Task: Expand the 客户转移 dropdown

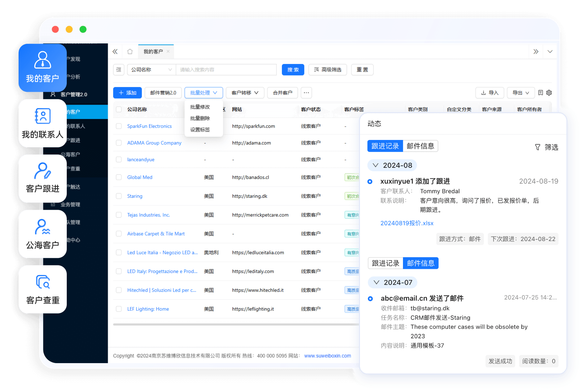Action: tap(245, 93)
